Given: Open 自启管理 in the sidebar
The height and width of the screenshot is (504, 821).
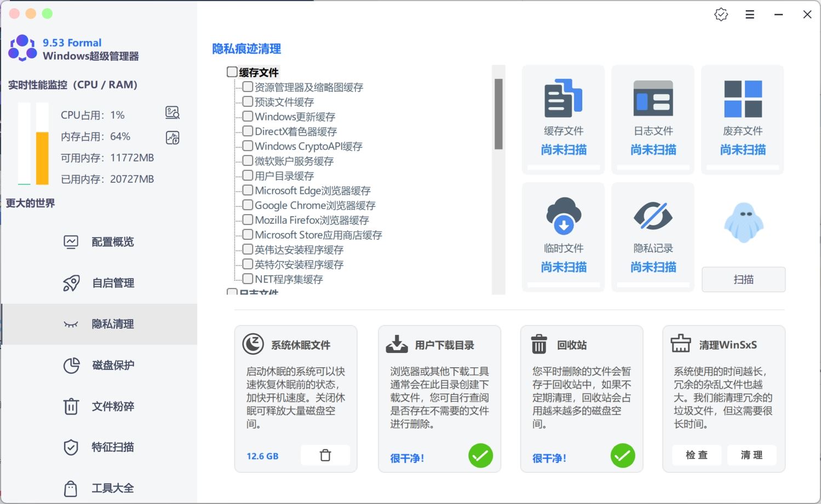Looking at the screenshot, I should (113, 283).
